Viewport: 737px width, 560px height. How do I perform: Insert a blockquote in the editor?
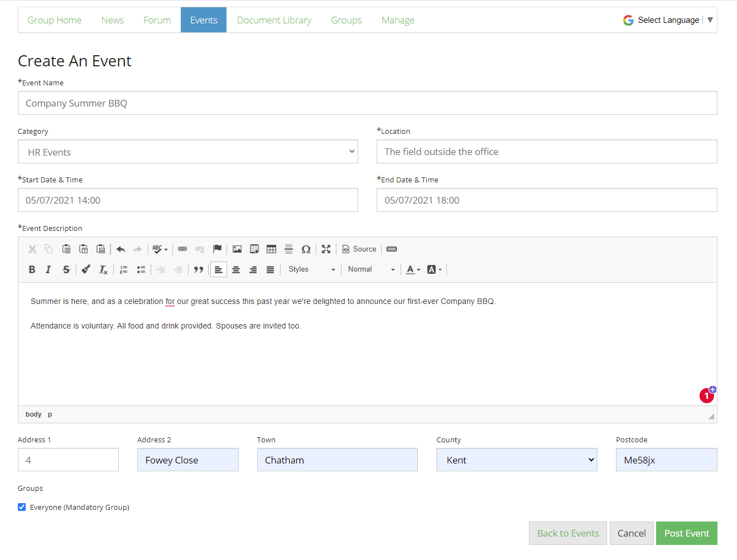pos(199,269)
